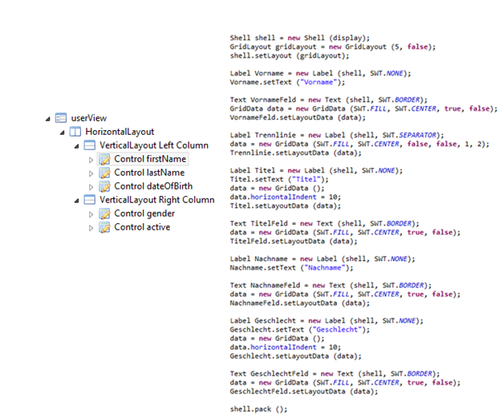Screen dimensions: 504x420
Task: Click the string "Vorname" in setText call
Action: (319, 82)
